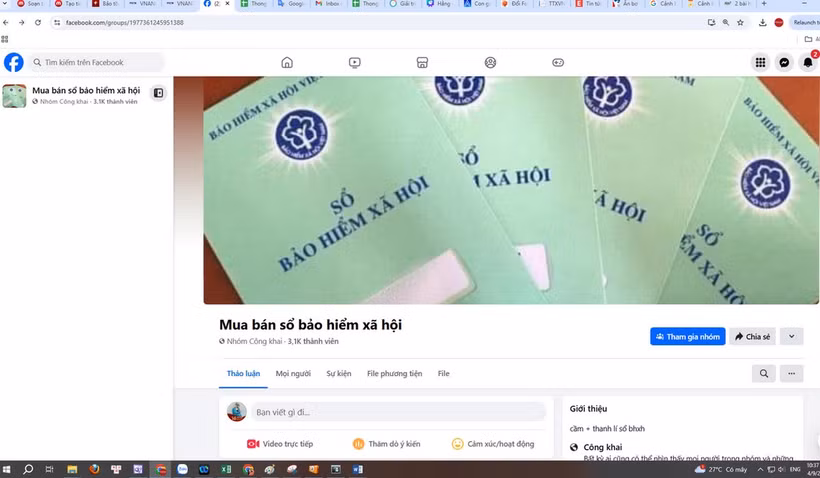Show hidden system tray icons
The image size is (820, 478).
click(x=760, y=469)
